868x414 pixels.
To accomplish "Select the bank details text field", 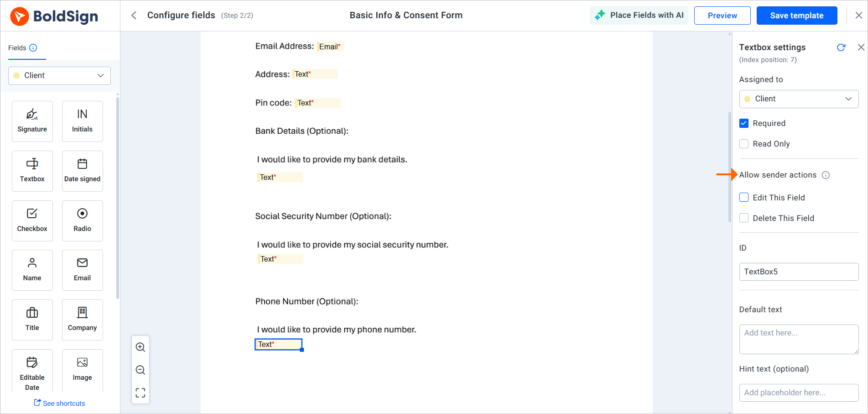I will [280, 178].
